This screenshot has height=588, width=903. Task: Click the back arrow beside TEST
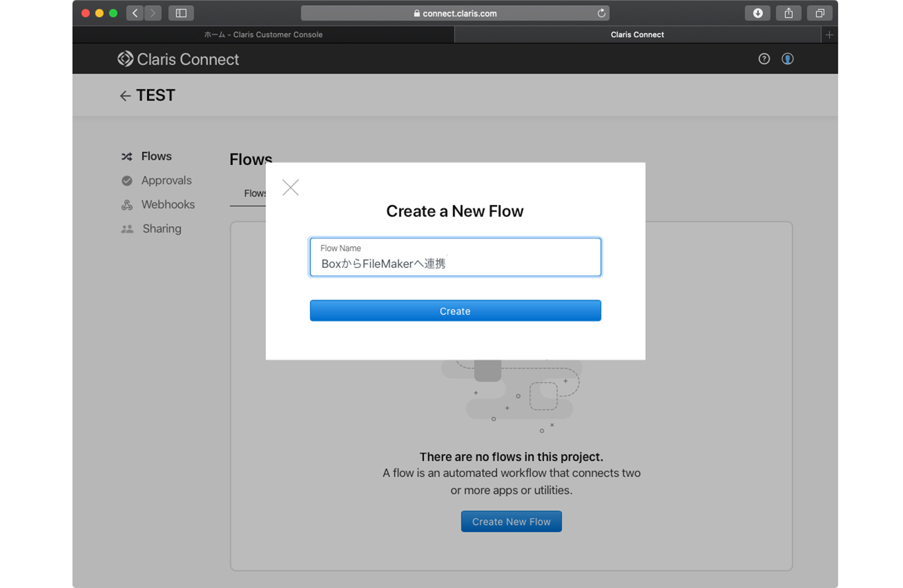click(x=125, y=96)
